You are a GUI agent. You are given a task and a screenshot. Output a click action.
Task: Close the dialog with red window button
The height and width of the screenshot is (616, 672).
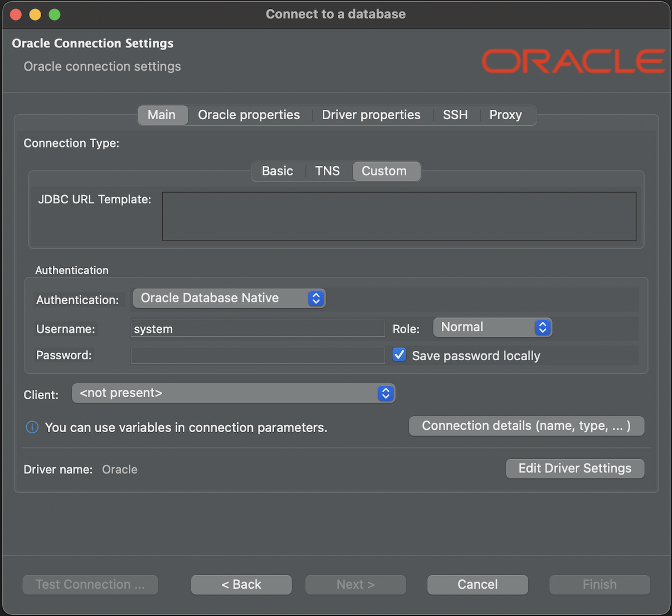pyautogui.click(x=16, y=14)
